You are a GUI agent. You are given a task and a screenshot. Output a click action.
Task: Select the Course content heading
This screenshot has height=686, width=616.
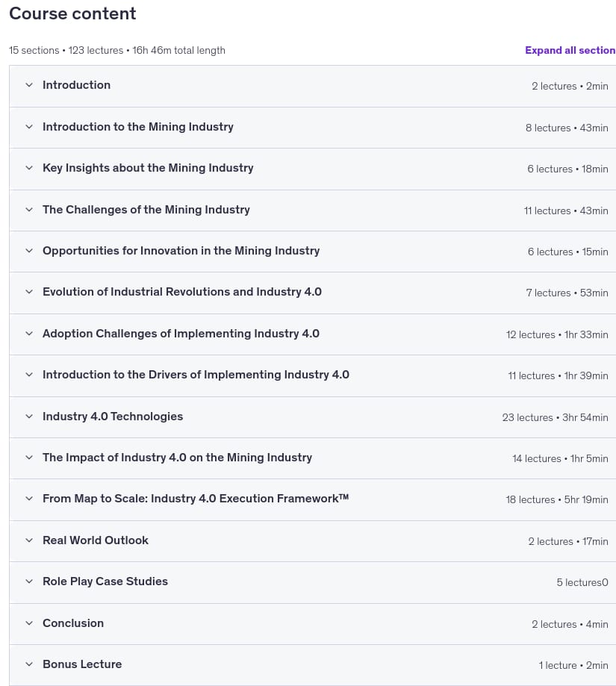click(72, 13)
